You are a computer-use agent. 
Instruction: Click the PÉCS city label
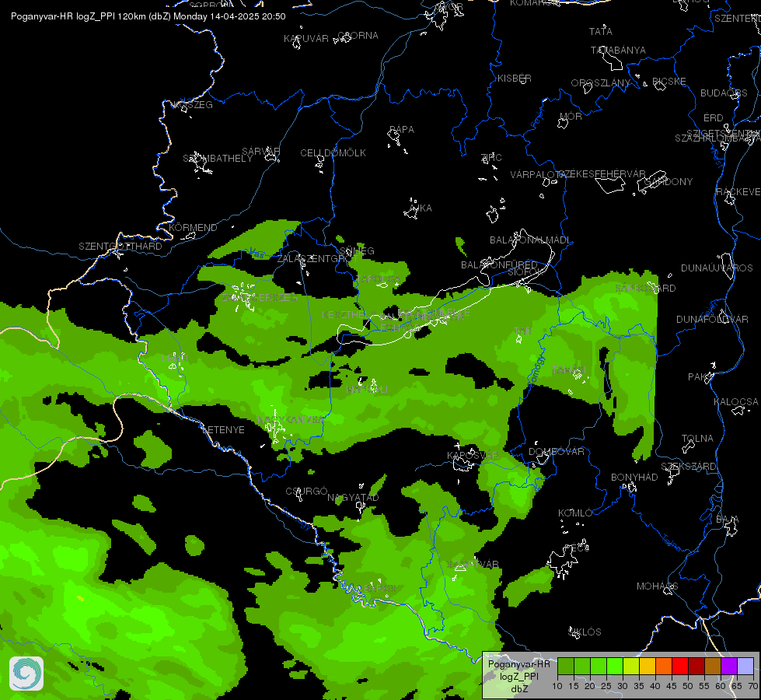[577, 548]
